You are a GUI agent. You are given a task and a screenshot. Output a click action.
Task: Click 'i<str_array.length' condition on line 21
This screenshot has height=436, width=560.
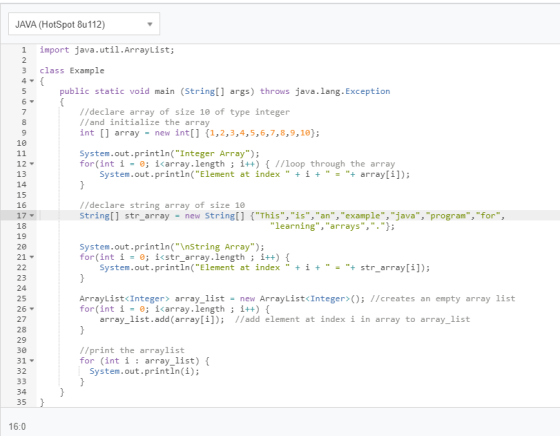(x=200, y=257)
